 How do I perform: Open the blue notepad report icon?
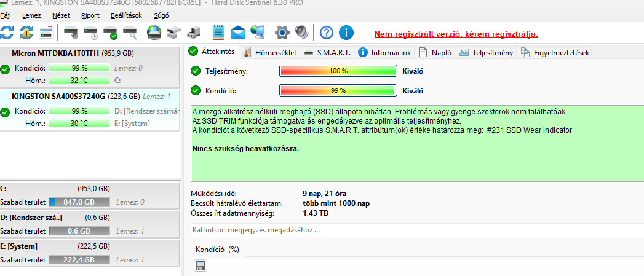[x=218, y=32]
